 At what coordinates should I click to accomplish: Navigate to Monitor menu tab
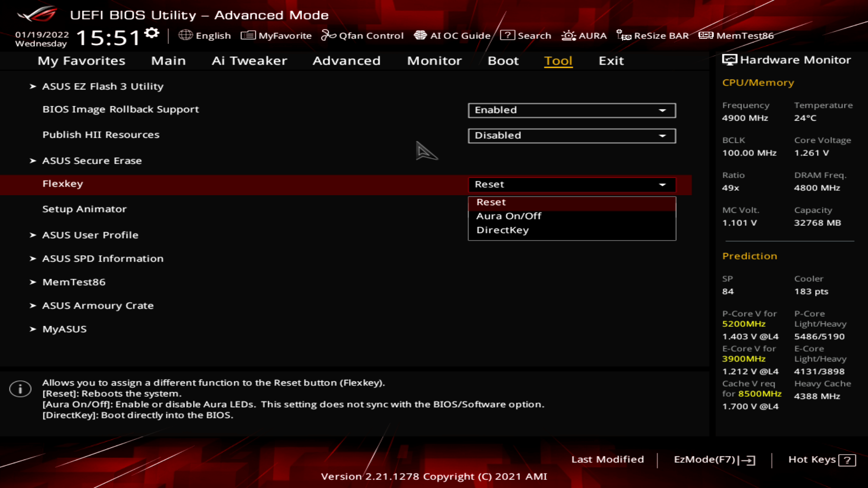434,60
